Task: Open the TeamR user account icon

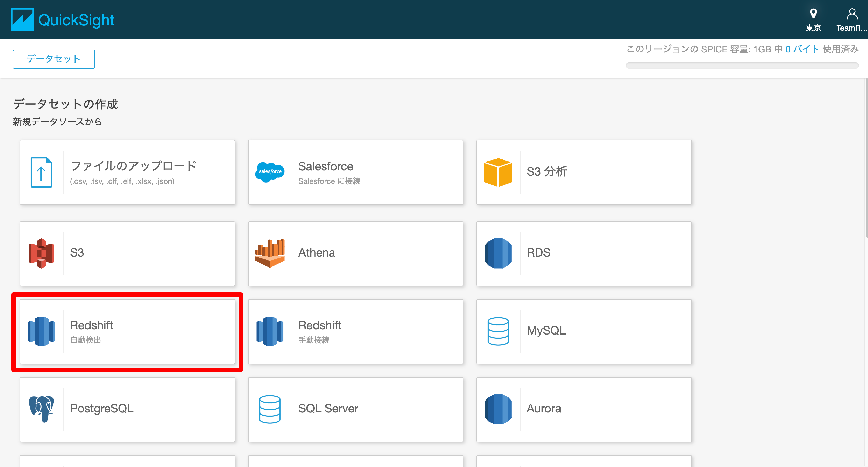Action: point(852,14)
